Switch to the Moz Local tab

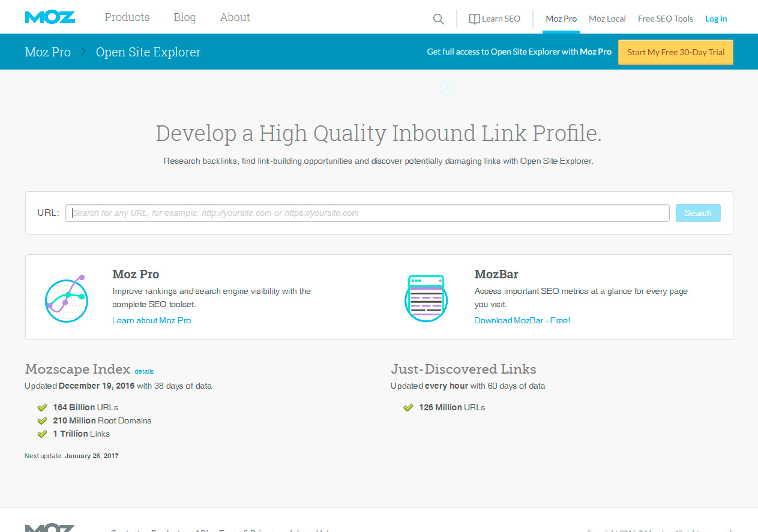(607, 19)
